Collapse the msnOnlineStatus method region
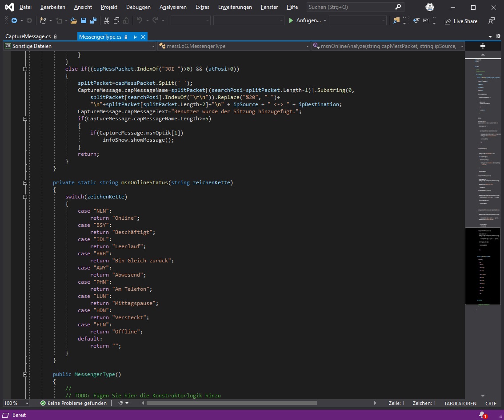Image resolution: width=504 pixels, height=420 pixels. (25, 182)
